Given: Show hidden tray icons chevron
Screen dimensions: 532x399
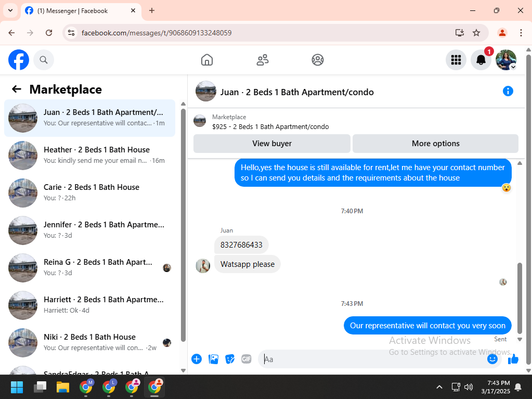Looking at the screenshot, I should click(439, 387).
